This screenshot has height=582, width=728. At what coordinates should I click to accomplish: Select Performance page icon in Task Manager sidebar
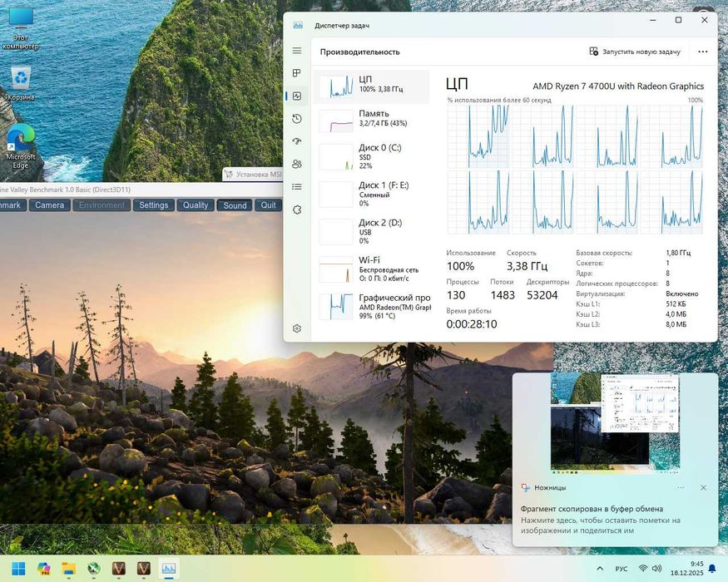(297, 96)
